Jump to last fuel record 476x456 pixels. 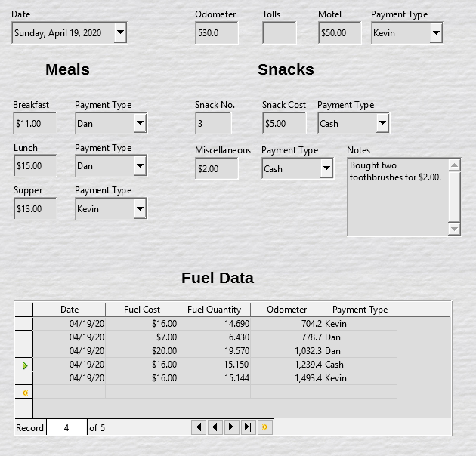click(248, 427)
